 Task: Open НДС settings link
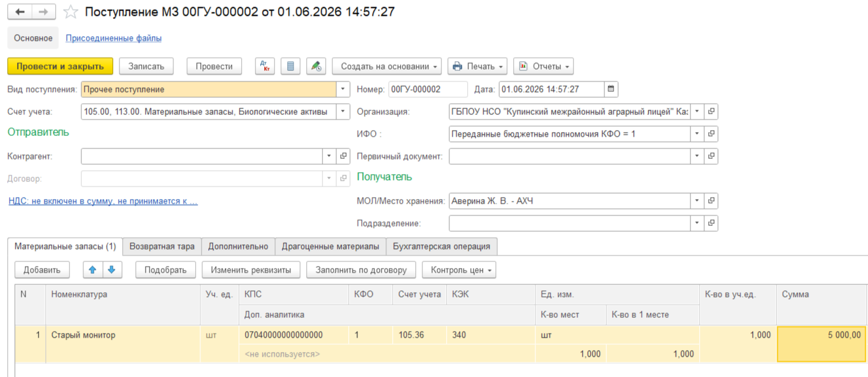pos(103,201)
